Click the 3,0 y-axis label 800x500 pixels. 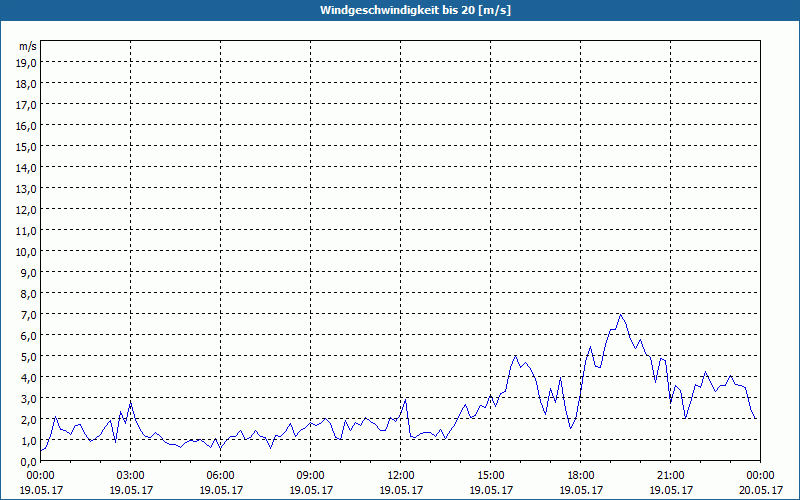(x=29, y=398)
